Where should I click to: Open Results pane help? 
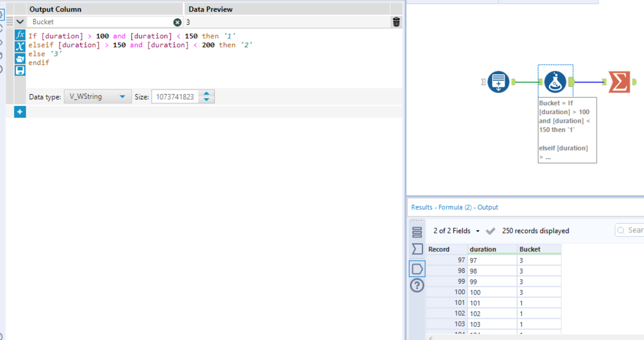pyautogui.click(x=417, y=285)
